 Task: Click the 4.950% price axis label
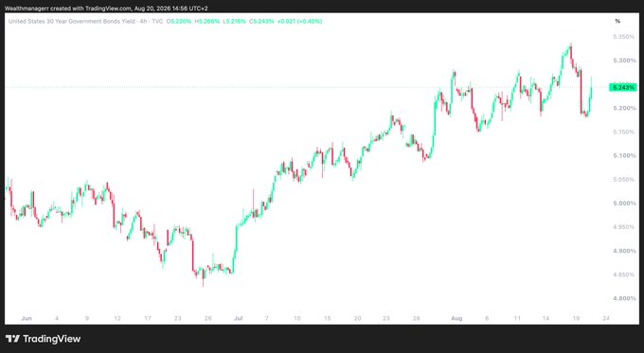(x=624, y=226)
